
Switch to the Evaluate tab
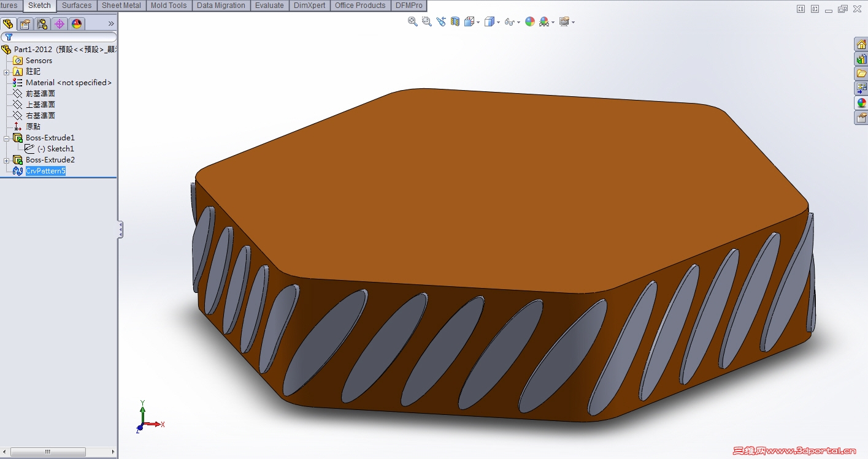(269, 6)
